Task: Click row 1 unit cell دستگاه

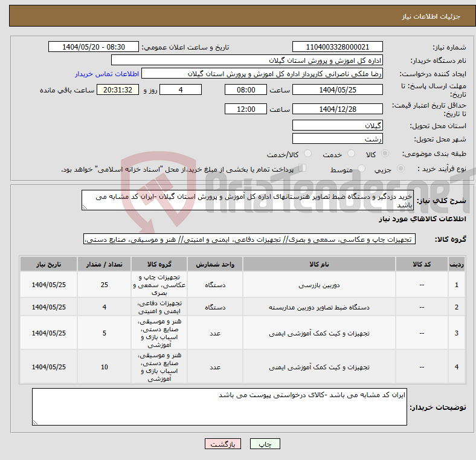Action: [x=215, y=285]
